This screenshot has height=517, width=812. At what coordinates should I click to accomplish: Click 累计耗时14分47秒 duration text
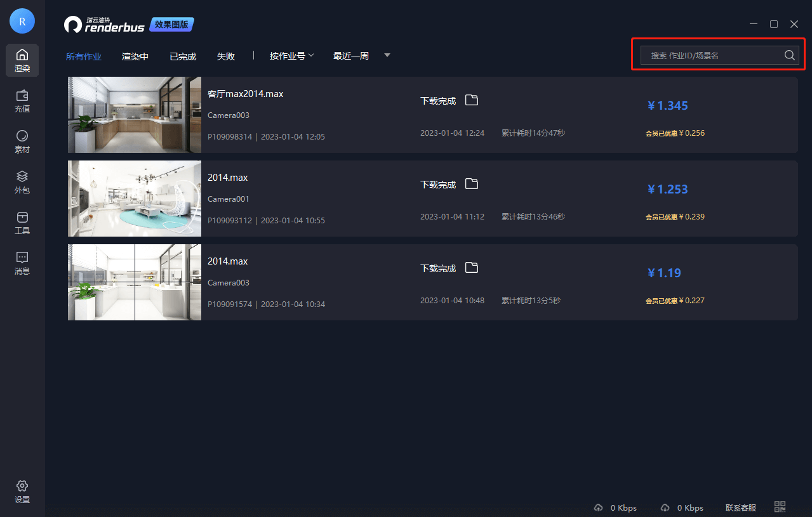(x=533, y=133)
